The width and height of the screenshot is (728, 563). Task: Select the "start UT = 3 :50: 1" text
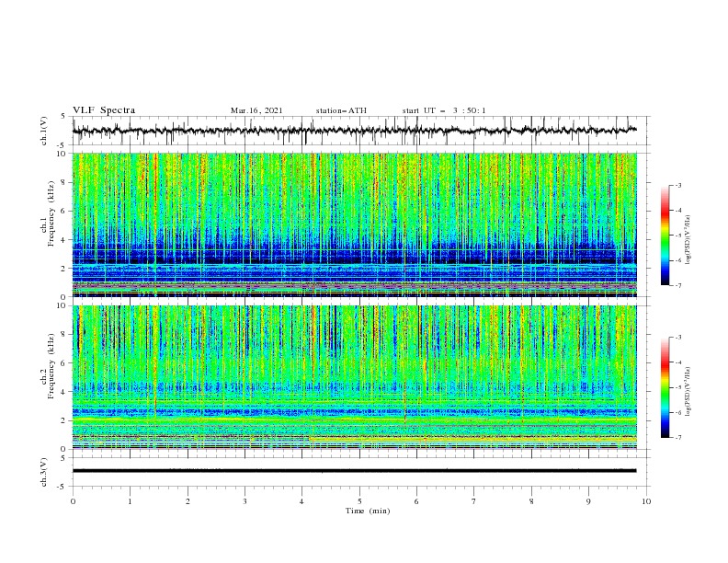(x=444, y=110)
